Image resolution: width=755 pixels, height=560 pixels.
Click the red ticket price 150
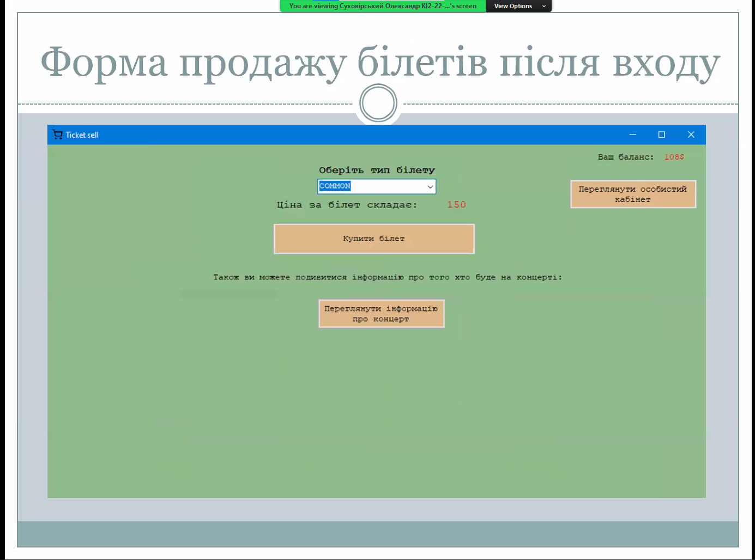[x=456, y=205]
